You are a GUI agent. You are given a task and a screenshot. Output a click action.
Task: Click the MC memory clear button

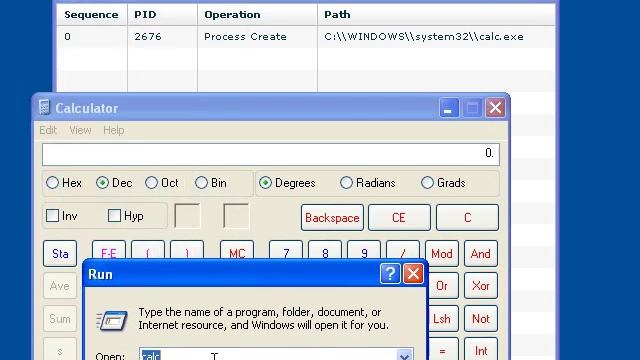pos(237,250)
